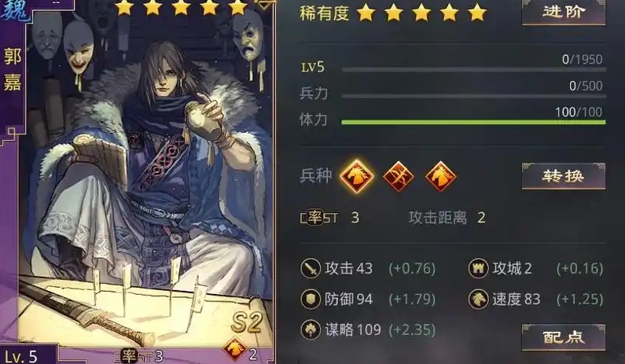Click the 转换 troop convert button

click(564, 176)
